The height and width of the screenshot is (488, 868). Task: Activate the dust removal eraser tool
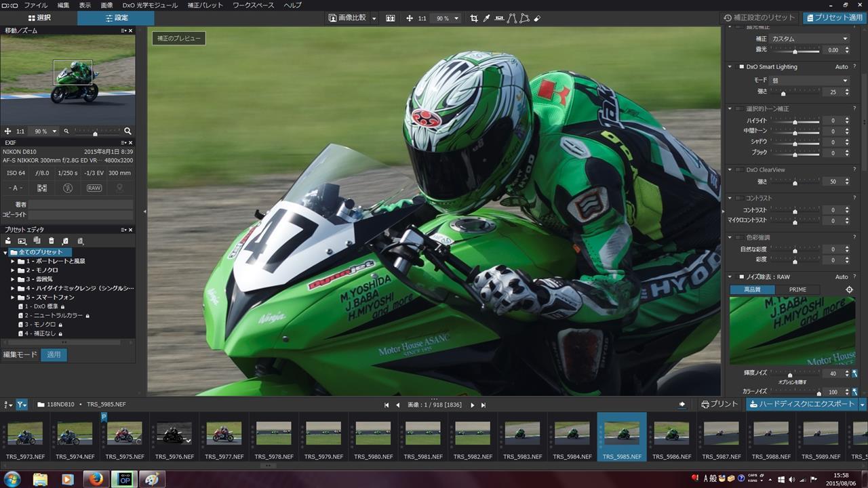pyautogui.click(x=537, y=18)
